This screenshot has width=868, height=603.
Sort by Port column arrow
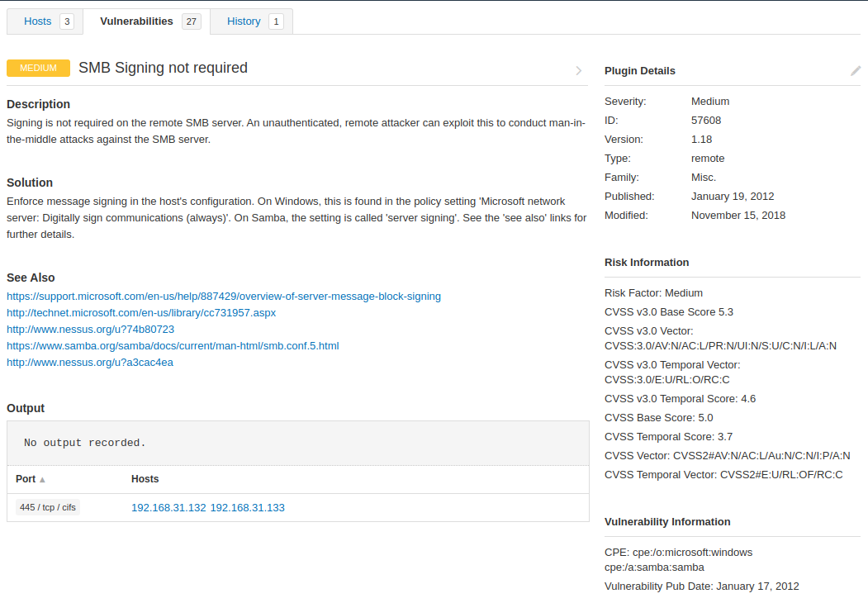(x=42, y=480)
